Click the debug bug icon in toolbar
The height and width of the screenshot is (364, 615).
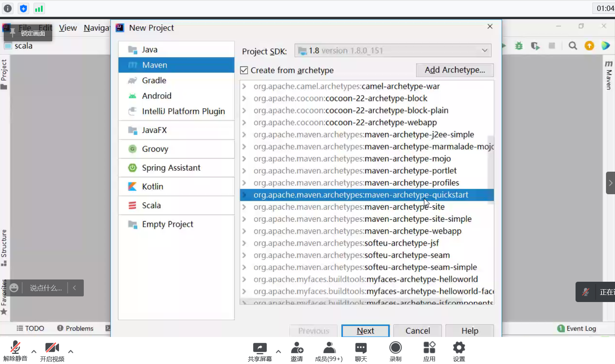tap(519, 46)
